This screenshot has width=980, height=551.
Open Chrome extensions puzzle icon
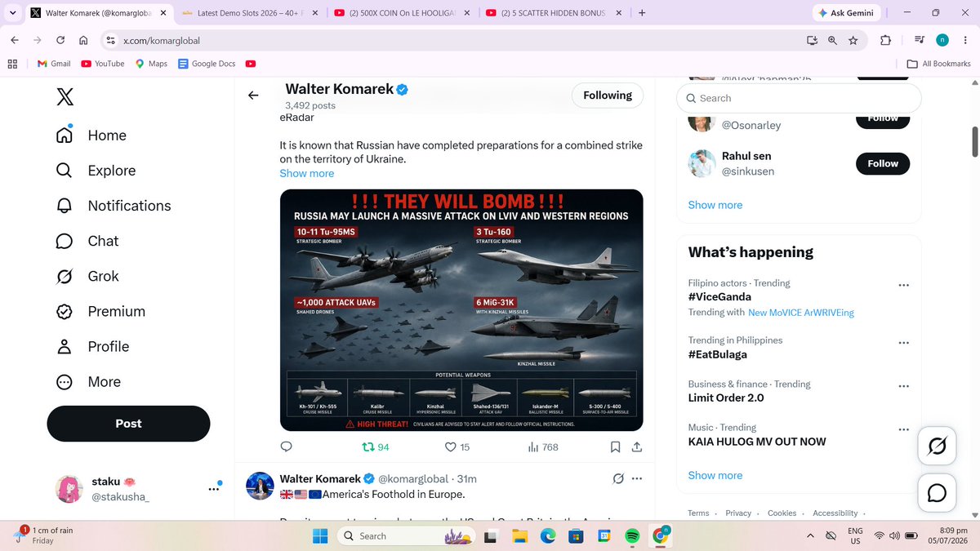(x=886, y=40)
